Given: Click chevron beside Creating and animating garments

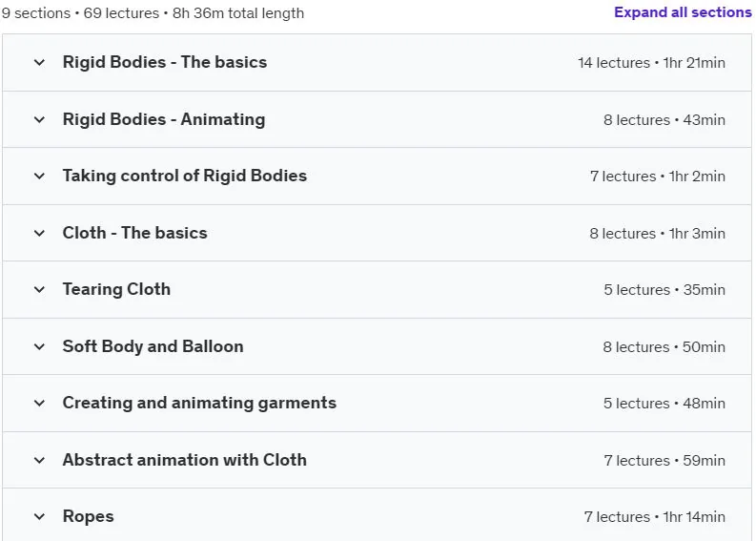Looking at the screenshot, I should pyautogui.click(x=39, y=403).
